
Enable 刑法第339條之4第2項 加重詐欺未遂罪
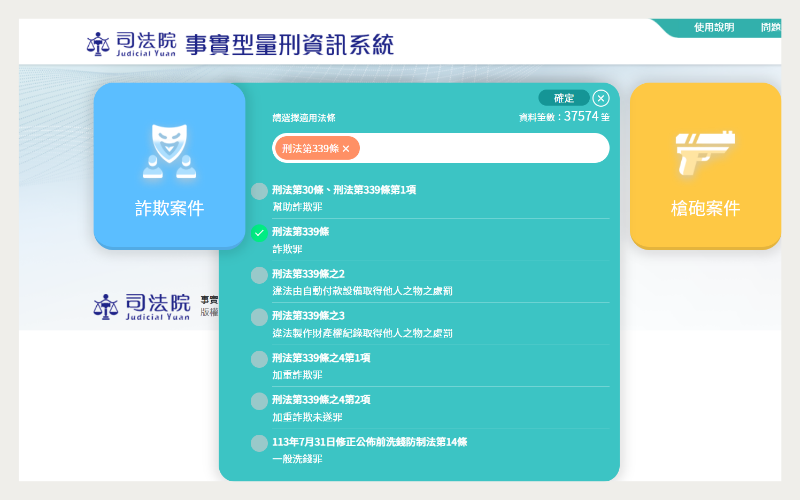pos(259,401)
